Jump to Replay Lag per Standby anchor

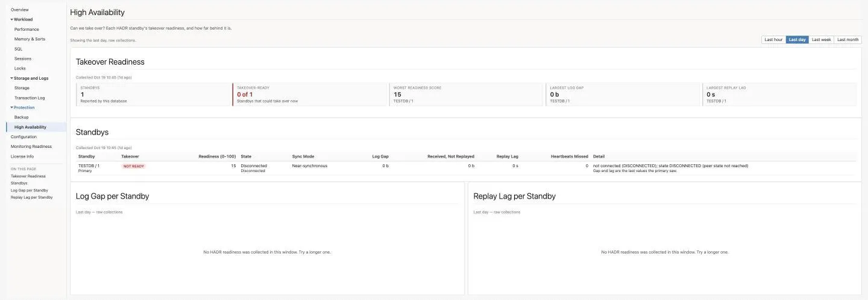[31, 197]
